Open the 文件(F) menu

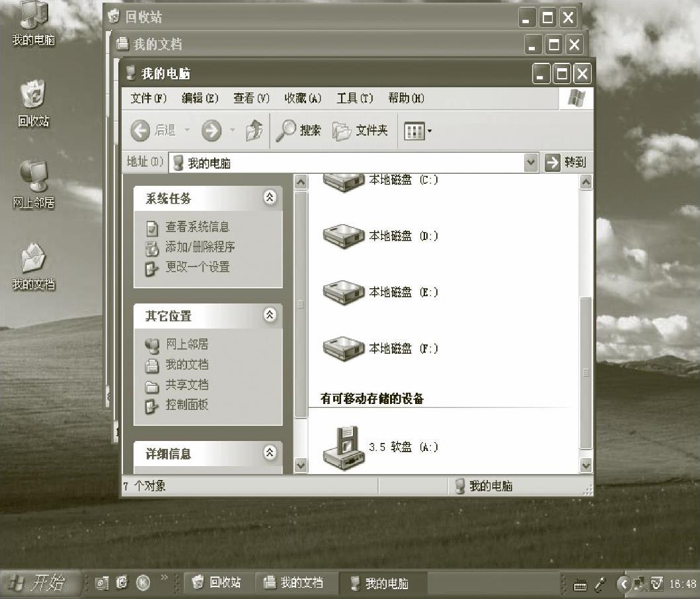point(149,99)
